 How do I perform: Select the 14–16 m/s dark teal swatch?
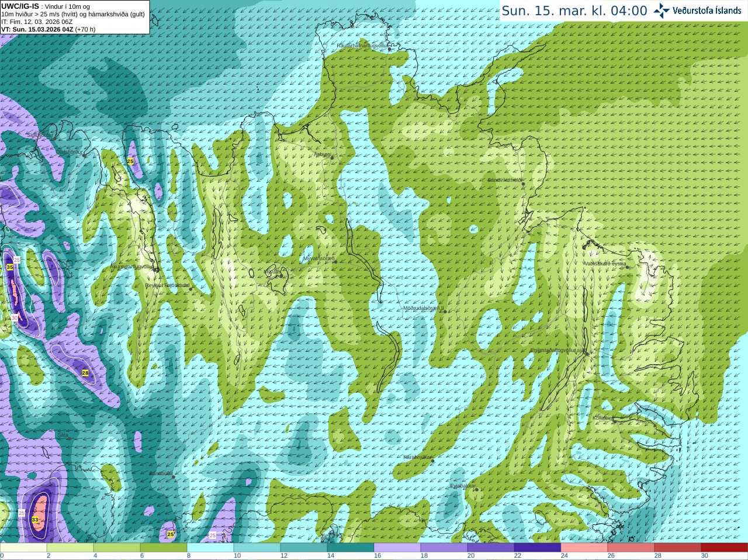(x=351, y=548)
